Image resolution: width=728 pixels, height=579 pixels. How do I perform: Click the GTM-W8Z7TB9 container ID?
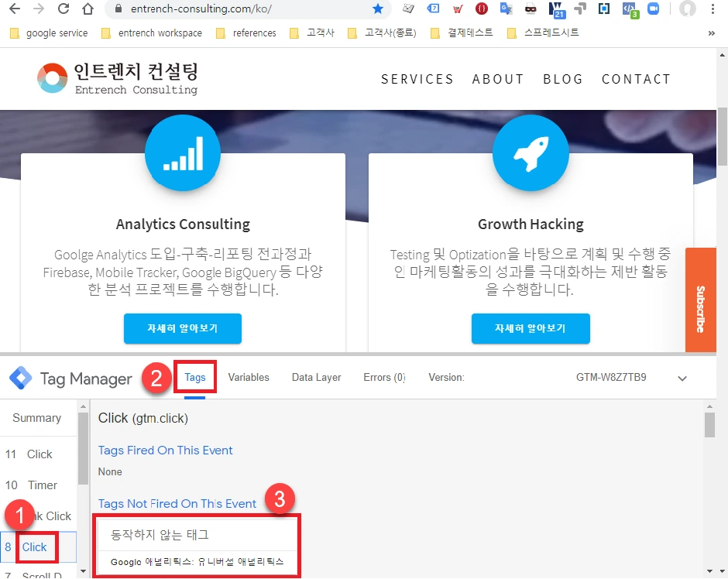click(x=611, y=377)
